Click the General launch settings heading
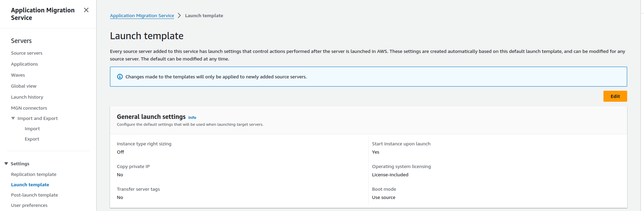644x211 pixels. [151, 117]
